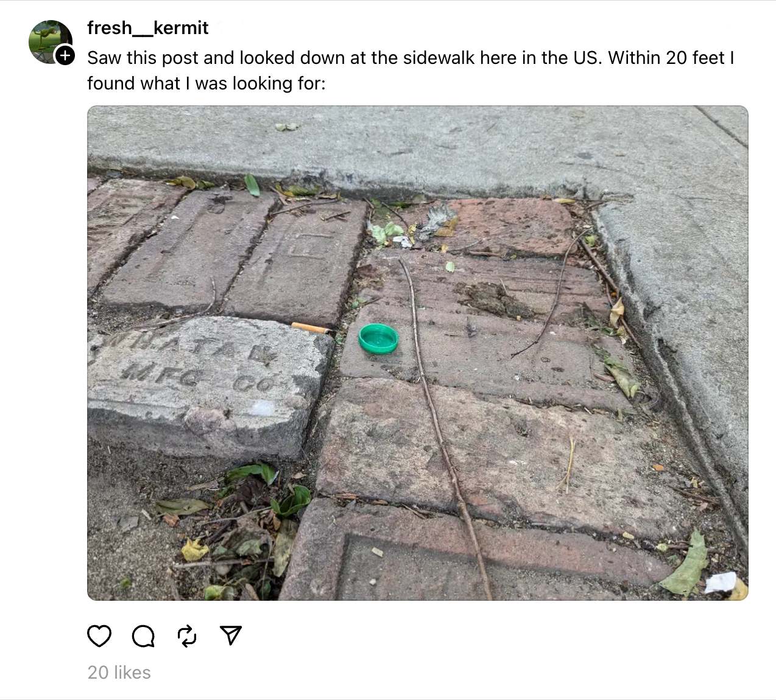Share the post with the paper plane icon
The width and height of the screenshot is (776, 700).
coord(231,635)
